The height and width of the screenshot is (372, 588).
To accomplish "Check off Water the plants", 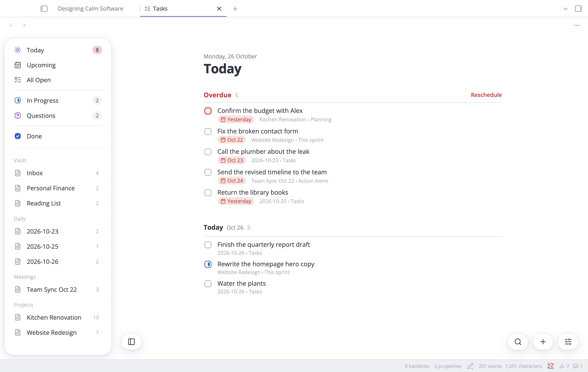I will [208, 284].
